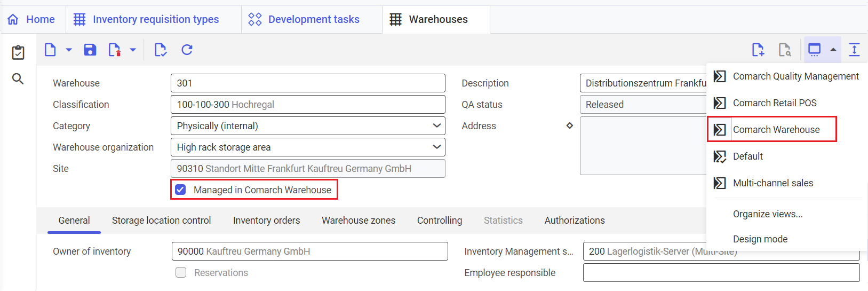Click the Address text area
Image resolution: width=868 pixels, height=291 pixels.
point(643,146)
